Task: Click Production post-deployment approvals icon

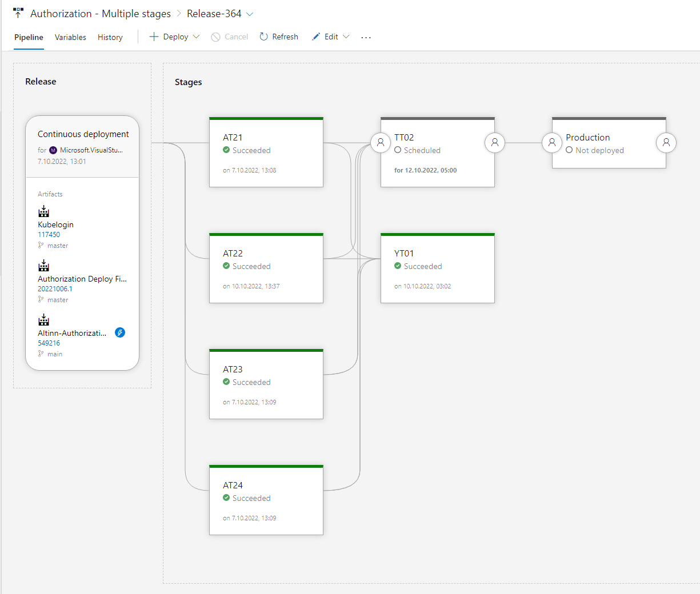Action: (666, 143)
